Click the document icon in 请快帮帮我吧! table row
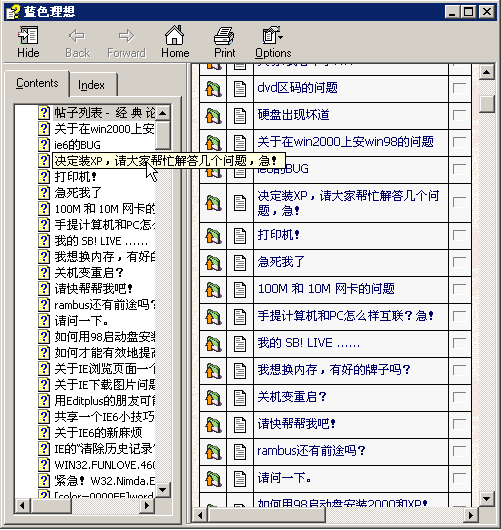This screenshot has height=530, width=501. click(x=240, y=425)
